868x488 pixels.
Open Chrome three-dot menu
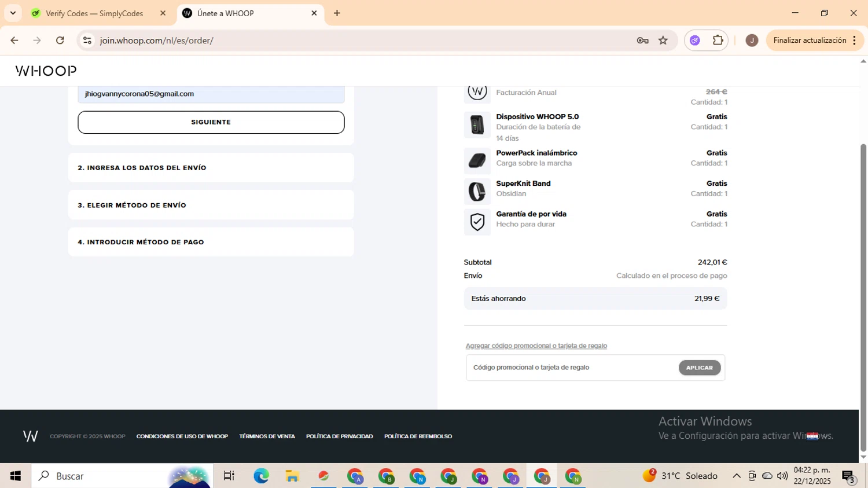pyautogui.click(x=854, y=41)
